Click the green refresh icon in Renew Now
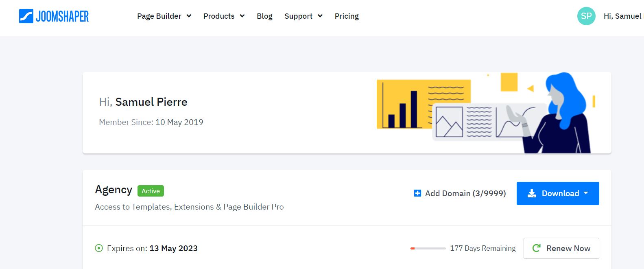This screenshot has width=644, height=269. [536, 248]
